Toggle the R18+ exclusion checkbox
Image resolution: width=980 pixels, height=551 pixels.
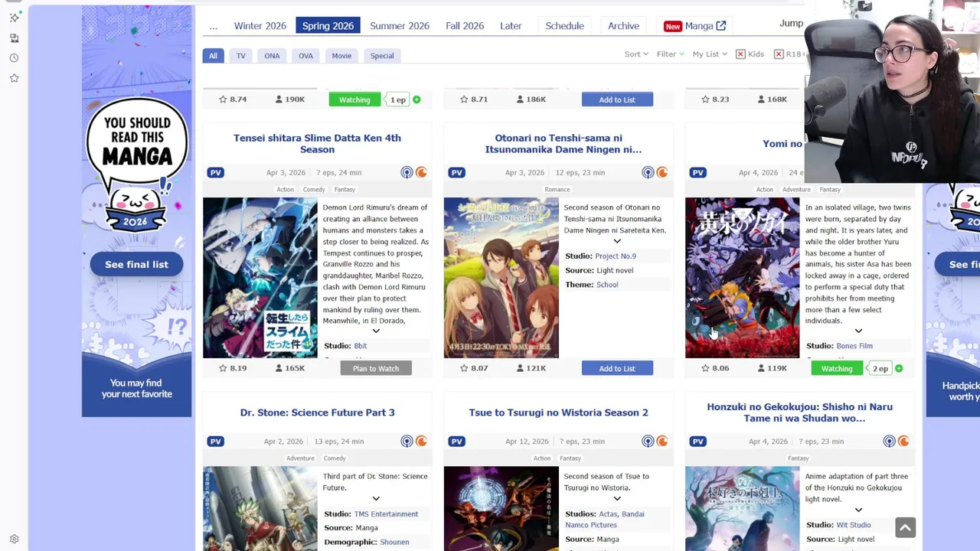pyautogui.click(x=779, y=54)
